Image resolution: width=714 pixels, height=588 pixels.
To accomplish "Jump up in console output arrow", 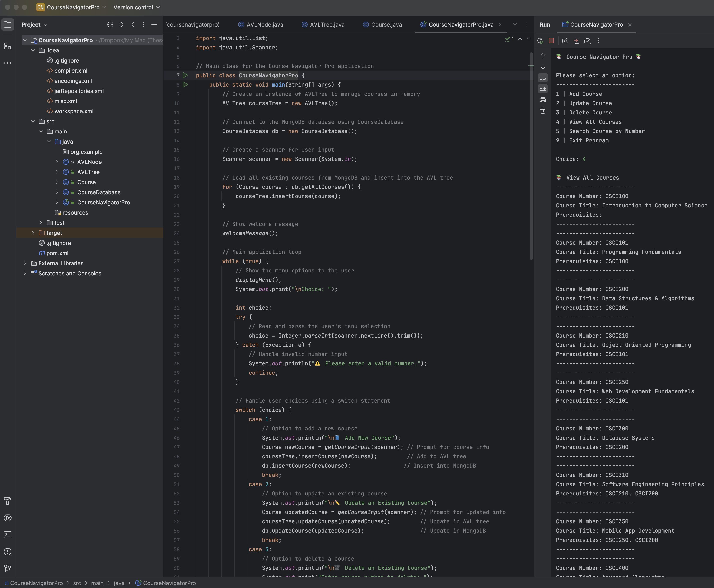I will pos(543,56).
